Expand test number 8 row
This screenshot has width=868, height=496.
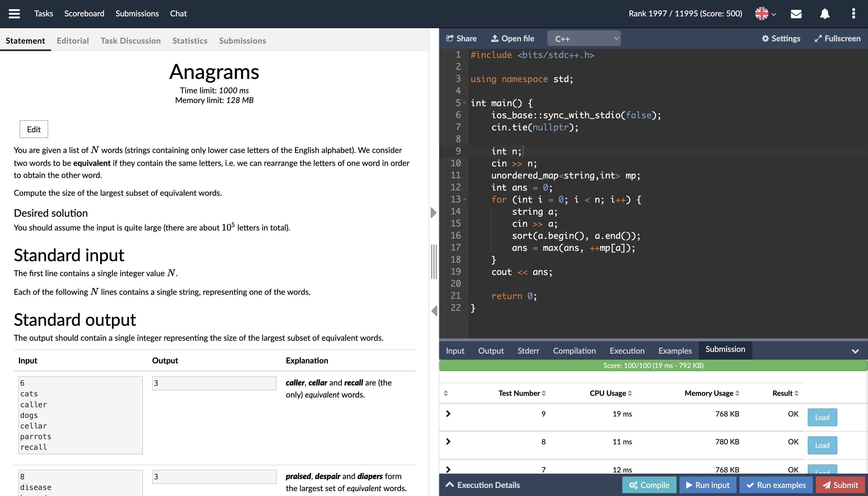pos(448,441)
